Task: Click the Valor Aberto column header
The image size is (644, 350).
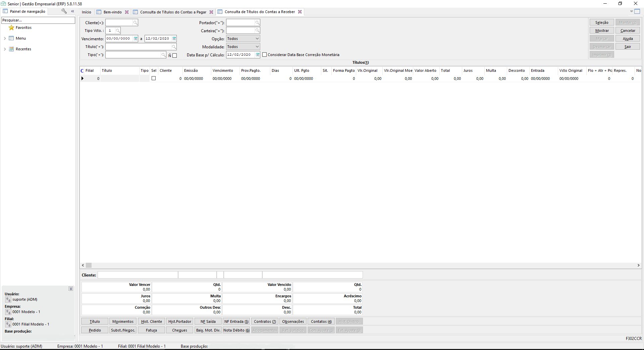Action: [426, 70]
